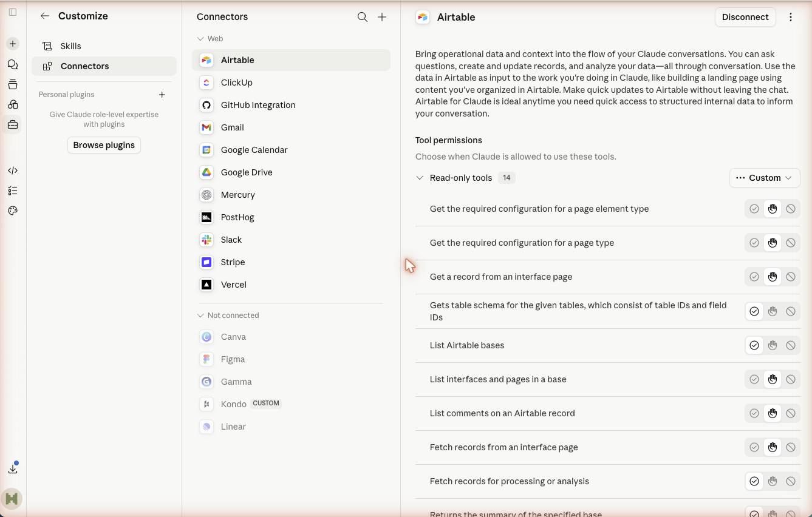Viewport: 812px width, 517px height.
Task: Open the code brackets icon in sidebar
Action: (x=13, y=171)
